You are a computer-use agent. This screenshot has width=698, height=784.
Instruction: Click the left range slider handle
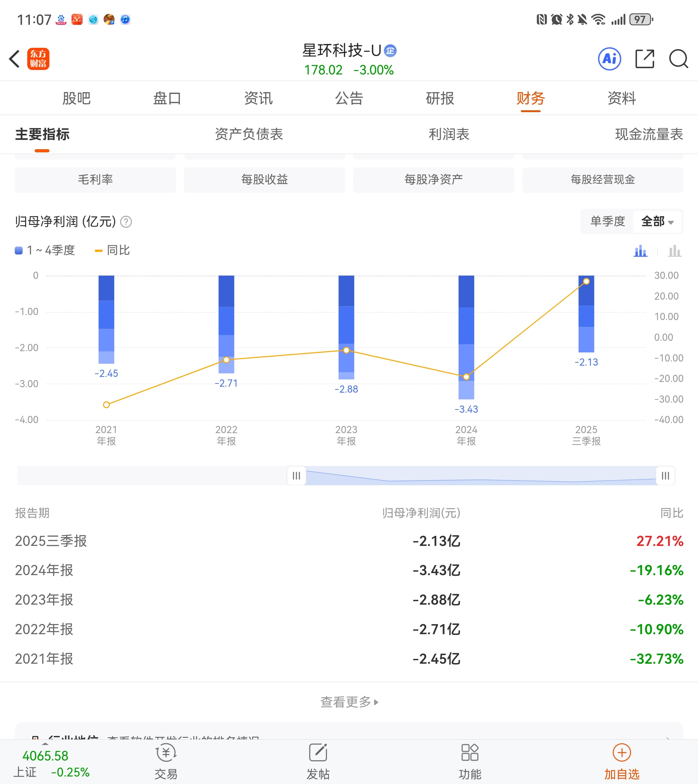[x=296, y=476]
